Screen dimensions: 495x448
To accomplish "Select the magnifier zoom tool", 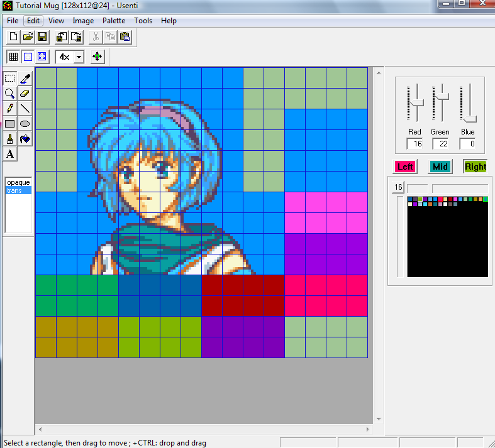I will tap(10, 94).
